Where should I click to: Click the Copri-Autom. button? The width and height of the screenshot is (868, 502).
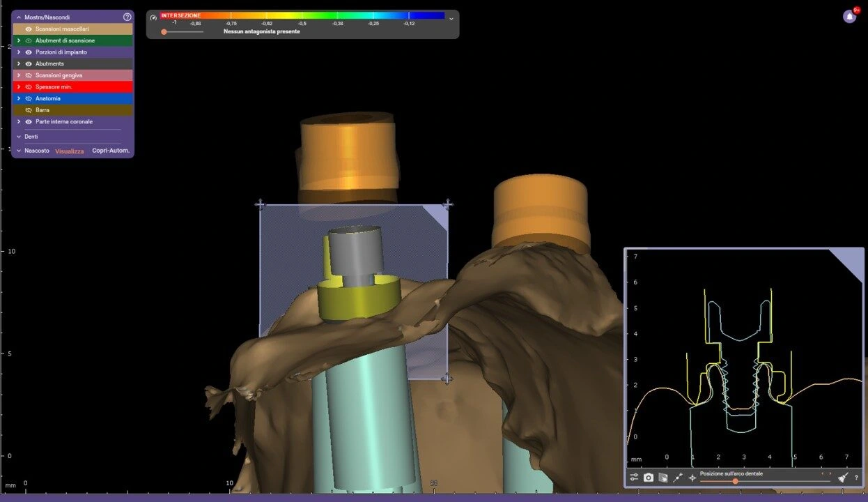(x=111, y=151)
